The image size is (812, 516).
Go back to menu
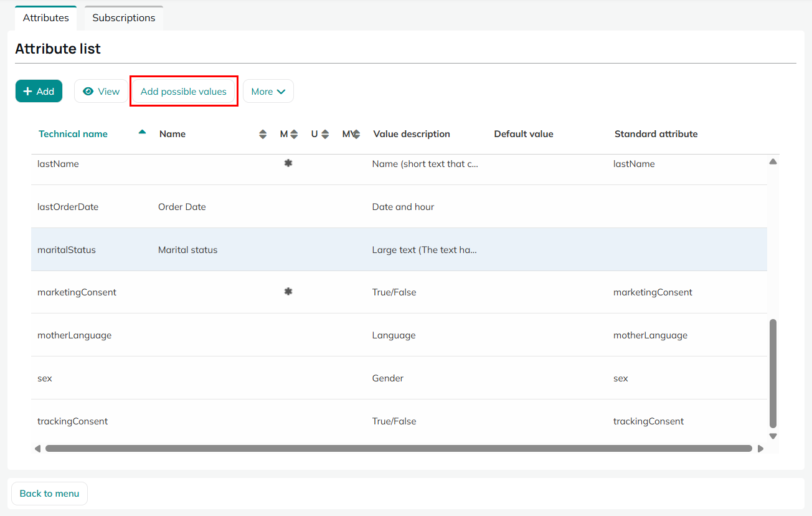tap(49, 494)
